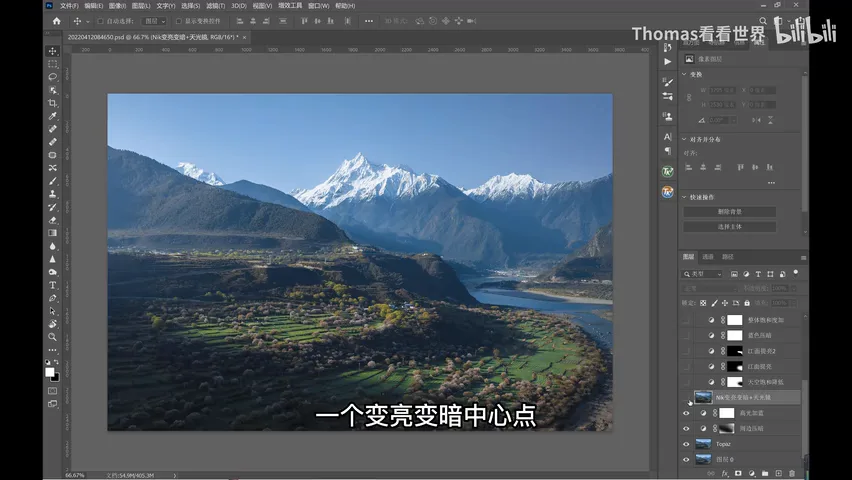Open the 图层 auto-select dropdown
852x480 pixels.
[x=154, y=21]
